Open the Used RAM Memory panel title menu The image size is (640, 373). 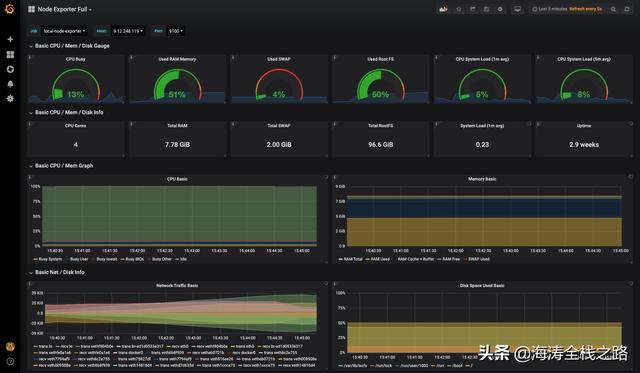[x=177, y=59]
